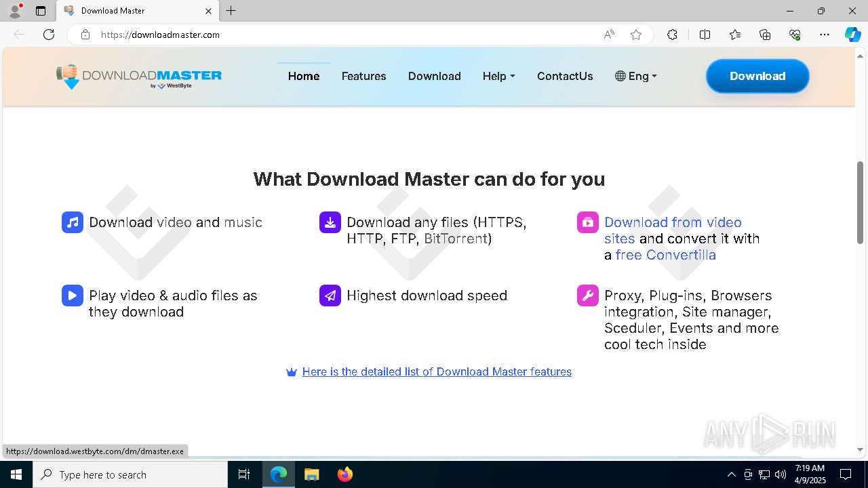Click the text Download video and music

tap(176, 222)
